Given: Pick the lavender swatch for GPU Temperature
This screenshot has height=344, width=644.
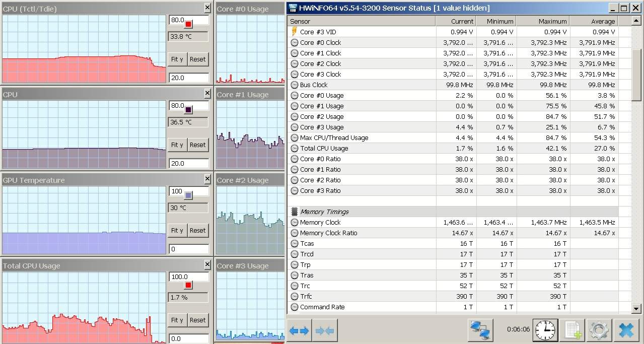Looking at the screenshot, I should [x=188, y=195].
